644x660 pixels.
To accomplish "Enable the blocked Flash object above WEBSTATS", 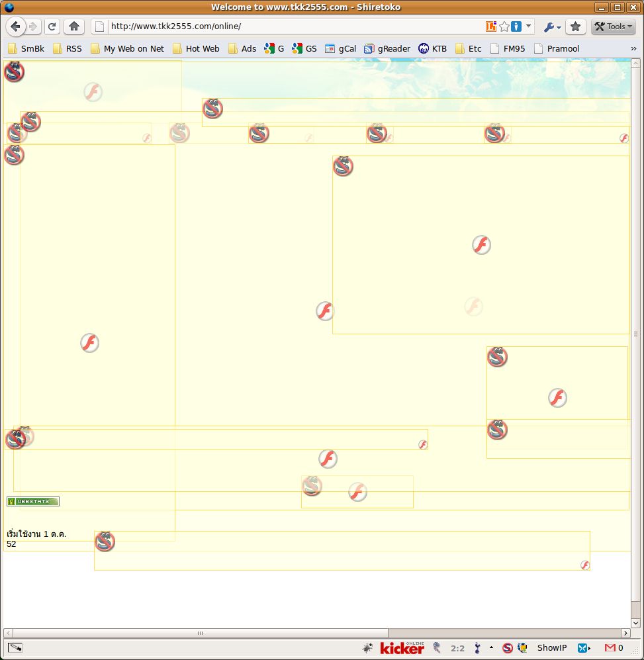I will pyautogui.click(x=328, y=459).
